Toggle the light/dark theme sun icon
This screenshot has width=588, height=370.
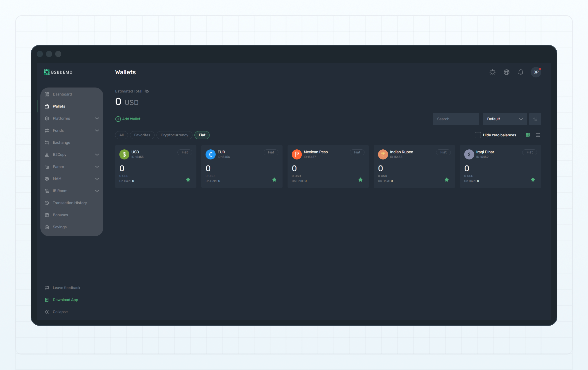[x=492, y=72]
